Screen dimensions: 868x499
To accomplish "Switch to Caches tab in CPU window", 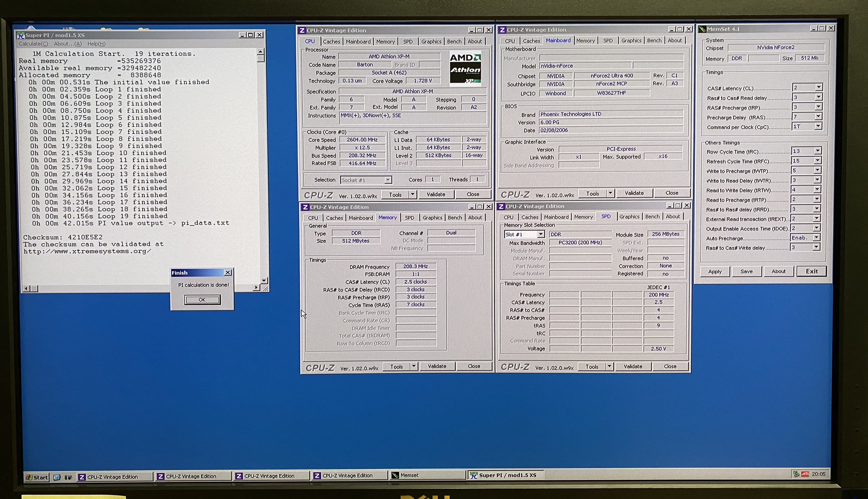I will [331, 42].
